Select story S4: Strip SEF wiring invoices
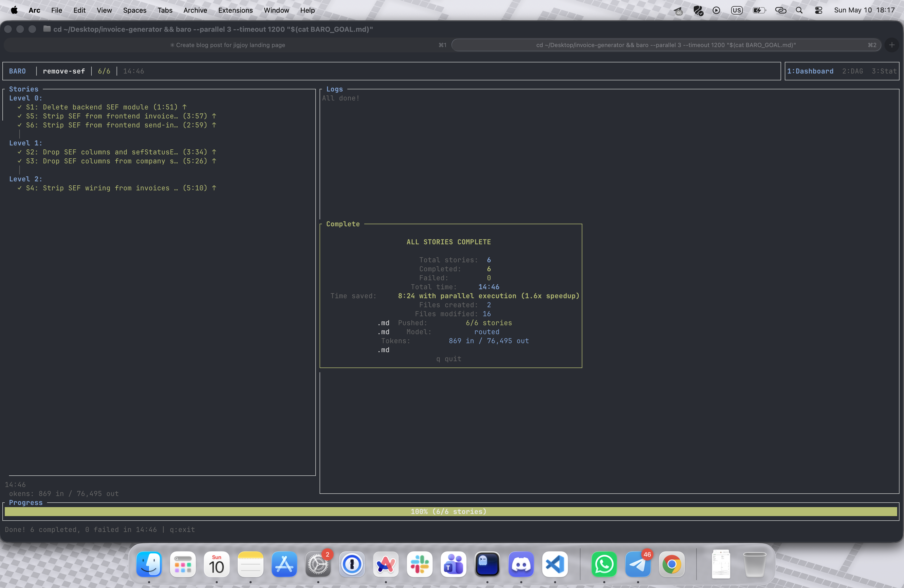The width and height of the screenshot is (904, 588). (117, 188)
